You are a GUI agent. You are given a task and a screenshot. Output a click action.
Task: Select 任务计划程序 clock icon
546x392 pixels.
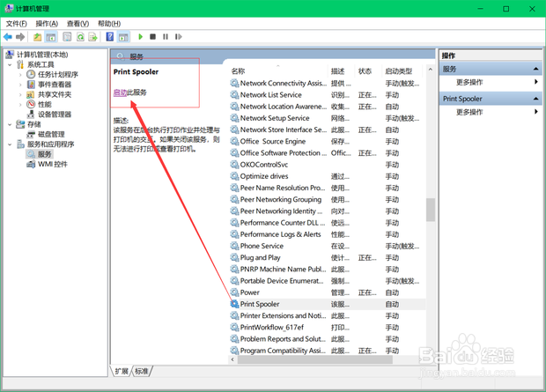31,75
